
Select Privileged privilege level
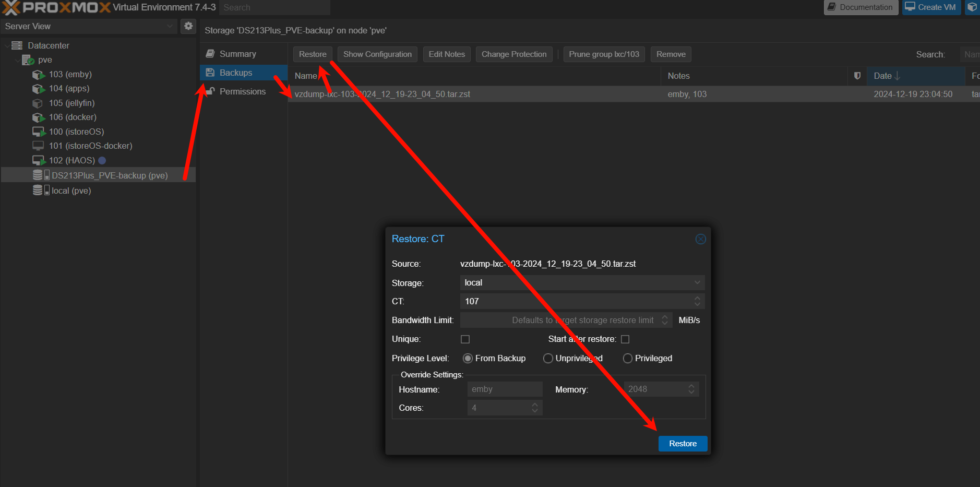coord(628,358)
